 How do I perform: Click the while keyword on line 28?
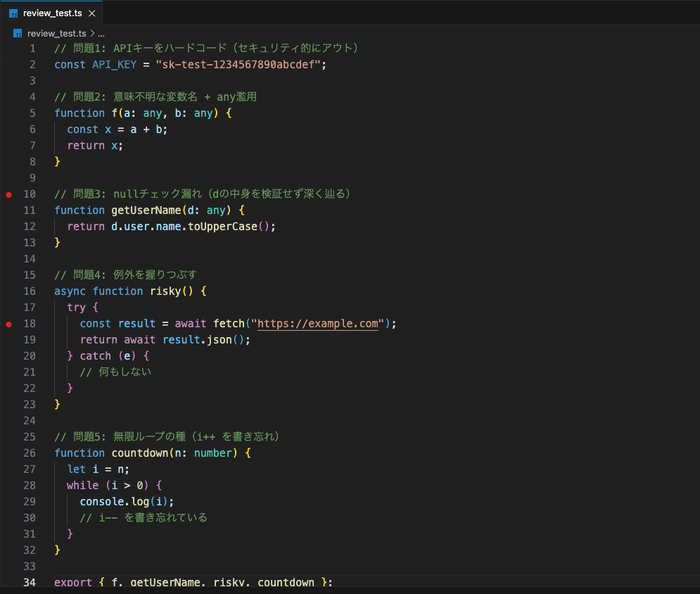point(82,486)
